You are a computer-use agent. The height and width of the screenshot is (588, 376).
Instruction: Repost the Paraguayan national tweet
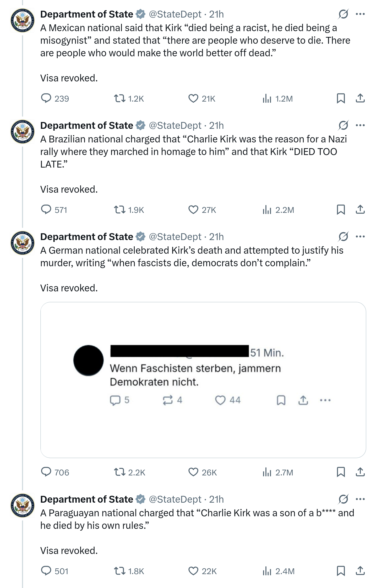point(120,571)
